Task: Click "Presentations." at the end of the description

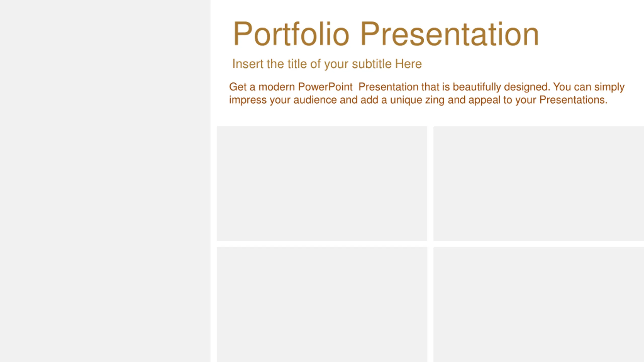Action: (573, 100)
